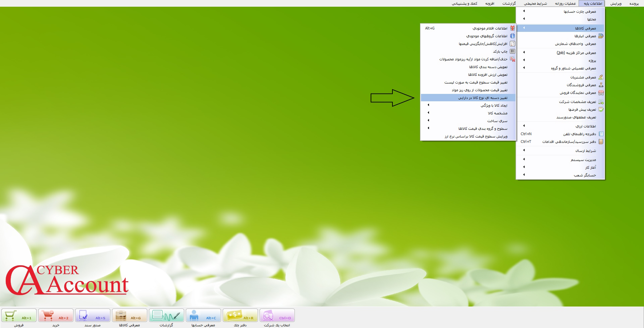Viewport: 644px width, 328px height.
Task: Open Introduce Accounts (معرفي حسابها) Alt+C toolbar button
Action: 203,316
